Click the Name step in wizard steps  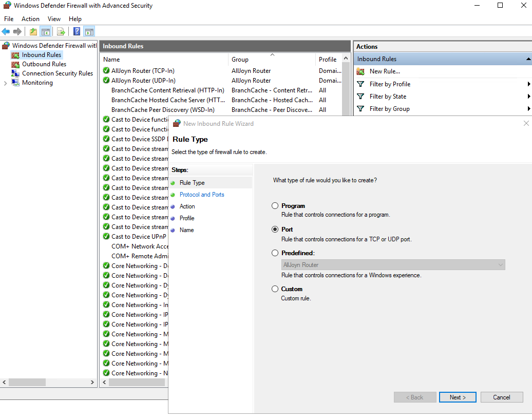(186, 230)
